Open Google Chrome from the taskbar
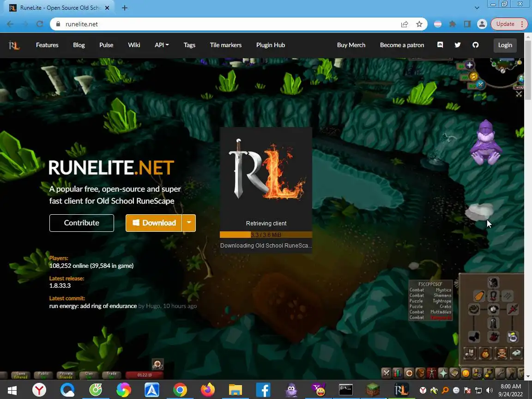This screenshot has width=532, height=399. pyautogui.click(x=180, y=390)
